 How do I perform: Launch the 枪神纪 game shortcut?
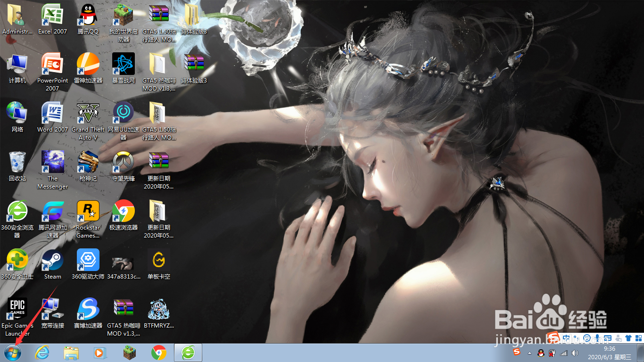[88, 162]
